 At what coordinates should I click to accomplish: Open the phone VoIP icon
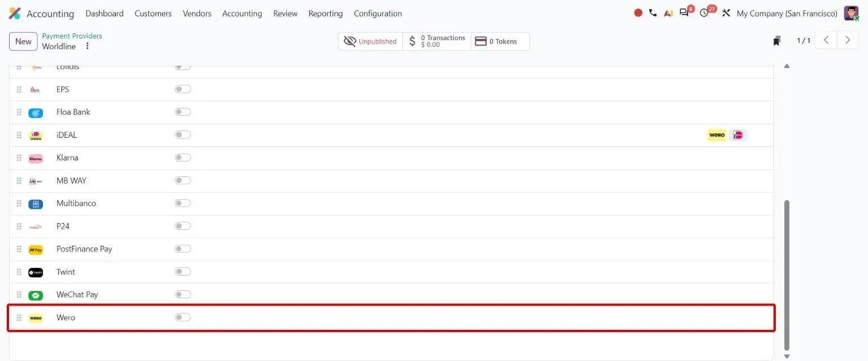653,13
